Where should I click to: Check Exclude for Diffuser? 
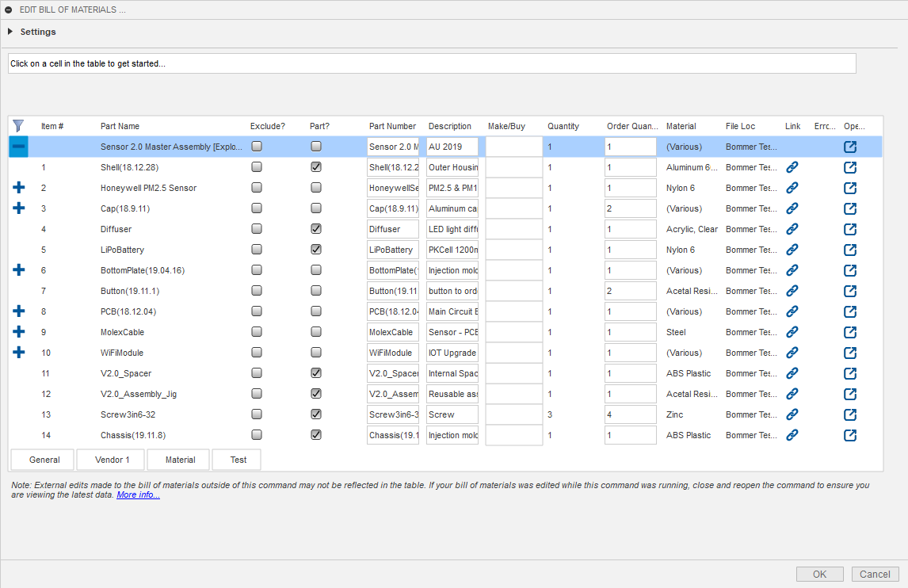[257, 229]
